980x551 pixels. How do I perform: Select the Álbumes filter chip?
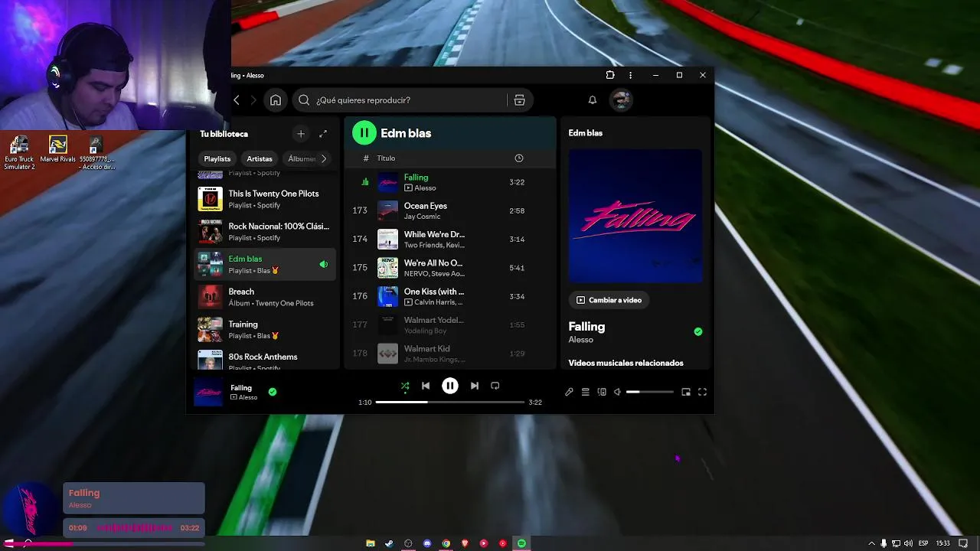tap(300, 158)
